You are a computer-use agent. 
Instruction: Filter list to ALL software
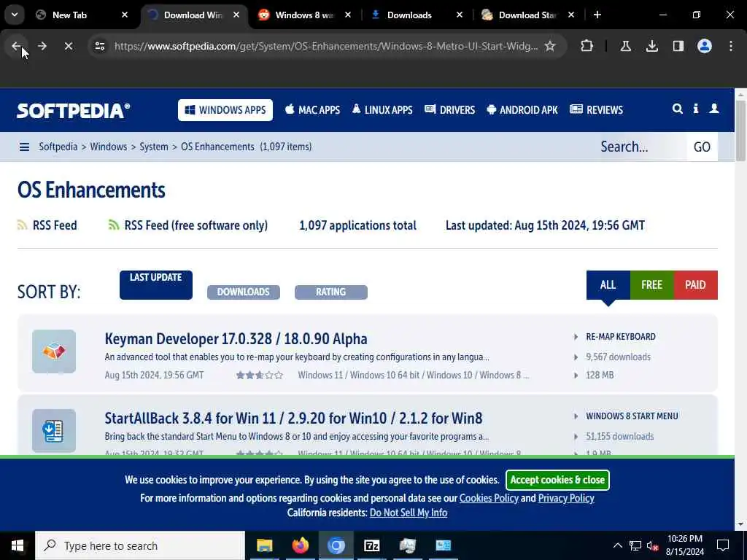tap(608, 285)
